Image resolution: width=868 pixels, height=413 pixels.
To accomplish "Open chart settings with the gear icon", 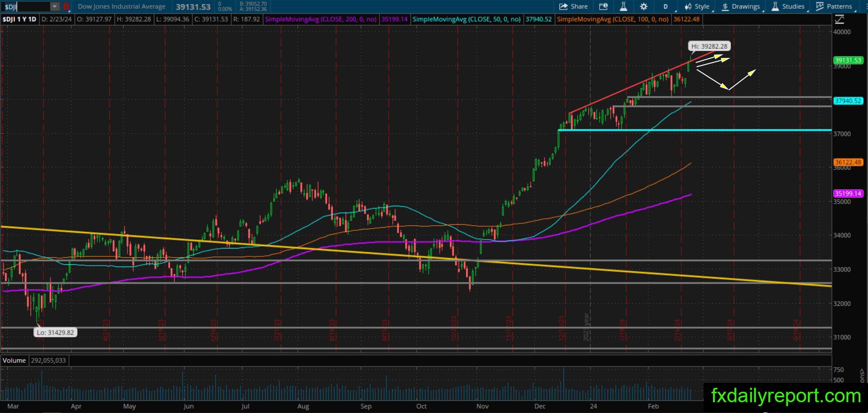I will (x=644, y=6).
